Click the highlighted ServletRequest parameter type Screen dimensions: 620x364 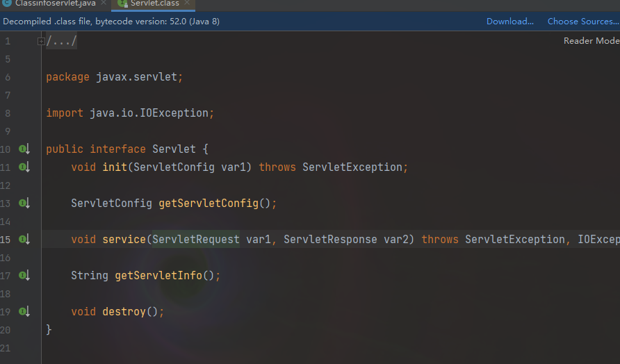pyautogui.click(x=196, y=239)
